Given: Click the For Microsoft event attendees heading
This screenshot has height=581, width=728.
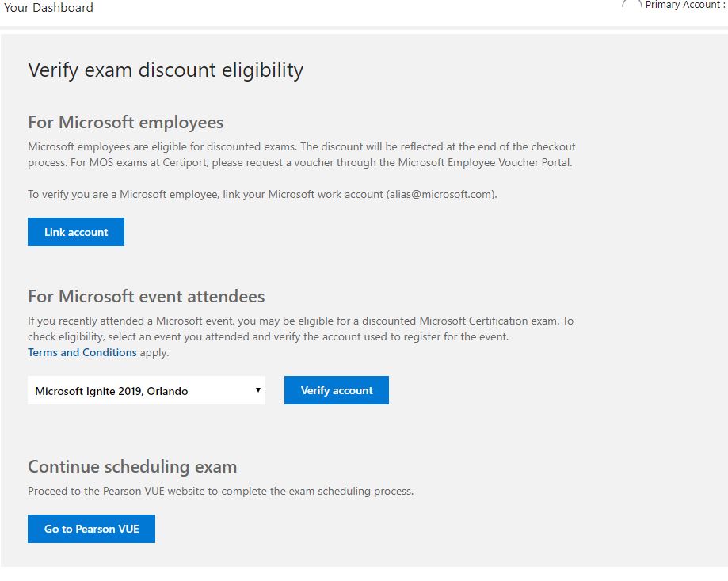Looking at the screenshot, I should point(147,296).
